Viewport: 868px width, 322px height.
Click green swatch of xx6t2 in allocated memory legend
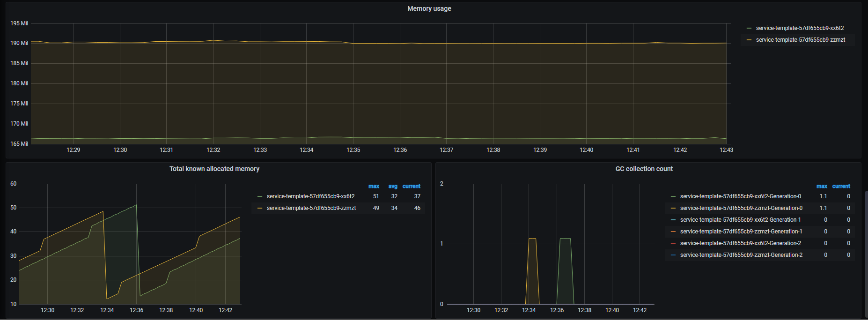(x=260, y=196)
